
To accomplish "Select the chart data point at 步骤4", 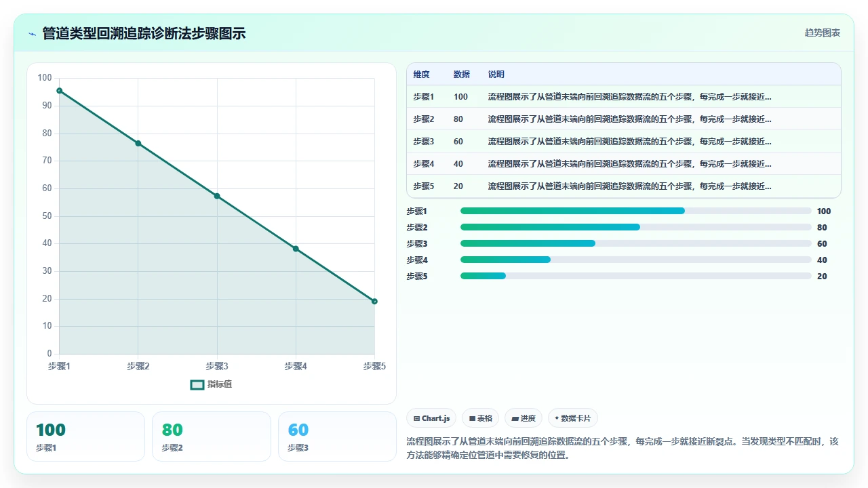I will click(x=296, y=249).
